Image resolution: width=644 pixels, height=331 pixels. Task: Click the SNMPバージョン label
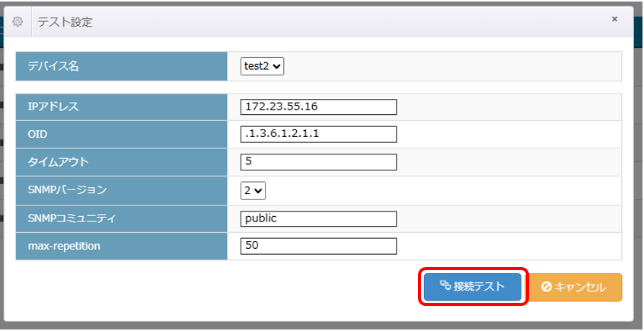click(67, 190)
